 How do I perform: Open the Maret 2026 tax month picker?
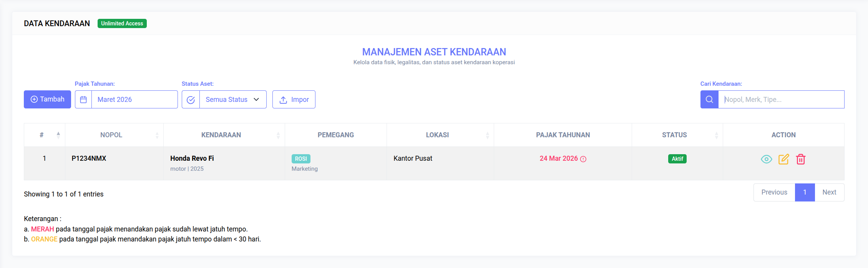point(134,100)
